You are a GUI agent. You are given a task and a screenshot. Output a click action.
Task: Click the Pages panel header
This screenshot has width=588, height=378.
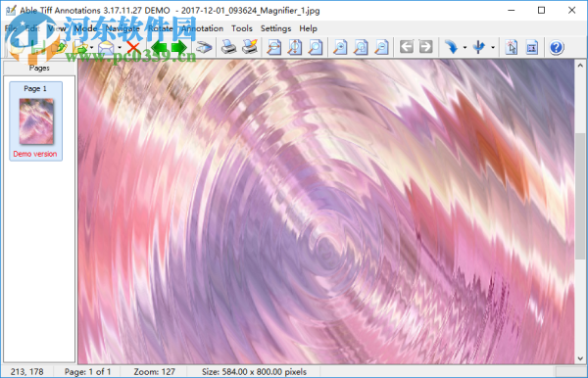click(39, 68)
